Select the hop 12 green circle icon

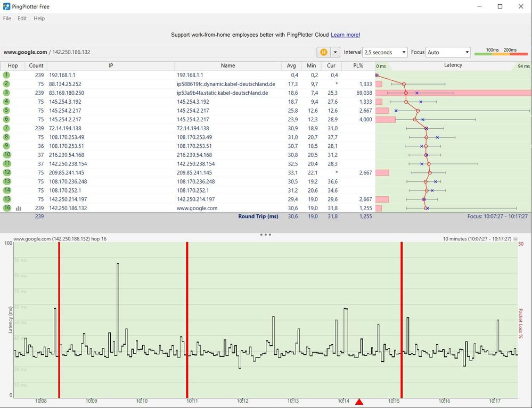[7, 172]
